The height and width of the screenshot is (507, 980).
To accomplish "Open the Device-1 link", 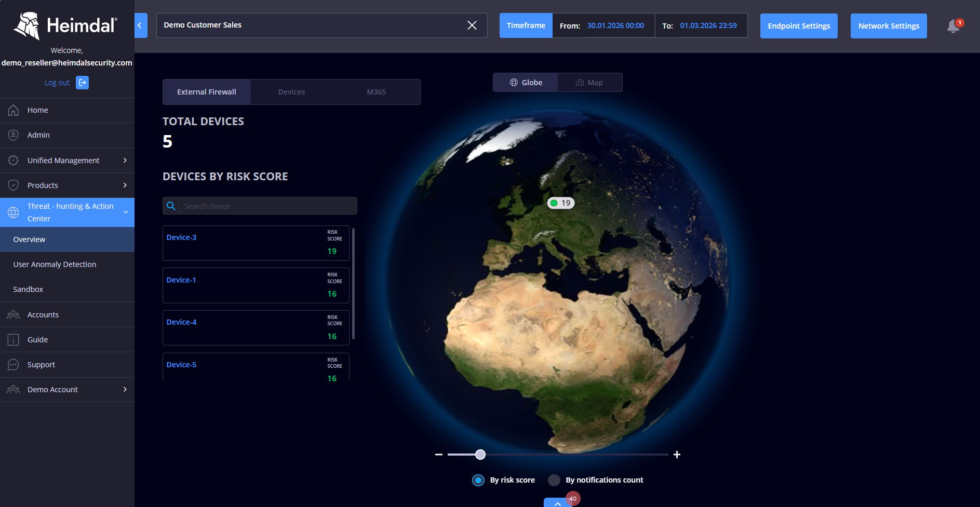I will click(181, 280).
